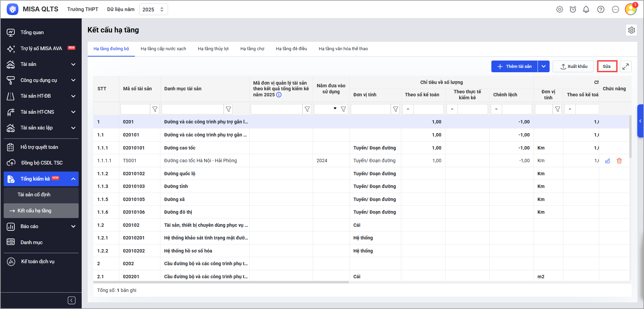This screenshot has width=644, height=309.
Task: Click the alarm clock reminder icon
Action: [x=573, y=9]
